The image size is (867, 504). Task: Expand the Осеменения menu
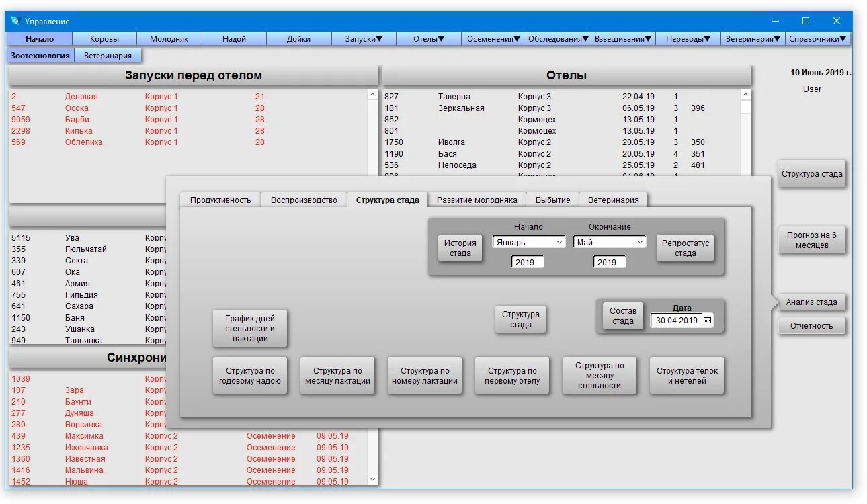(x=493, y=39)
